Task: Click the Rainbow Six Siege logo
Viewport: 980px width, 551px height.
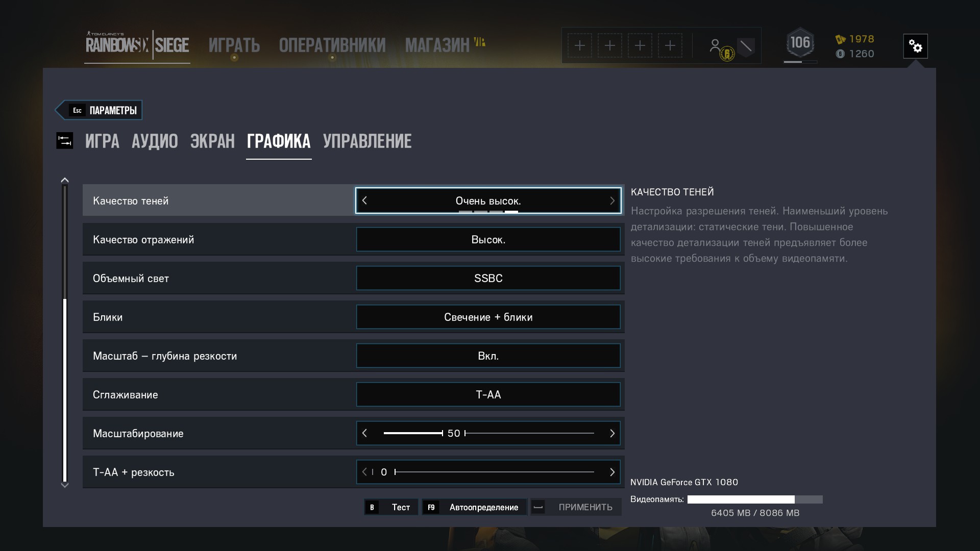Action: point(137,45)
